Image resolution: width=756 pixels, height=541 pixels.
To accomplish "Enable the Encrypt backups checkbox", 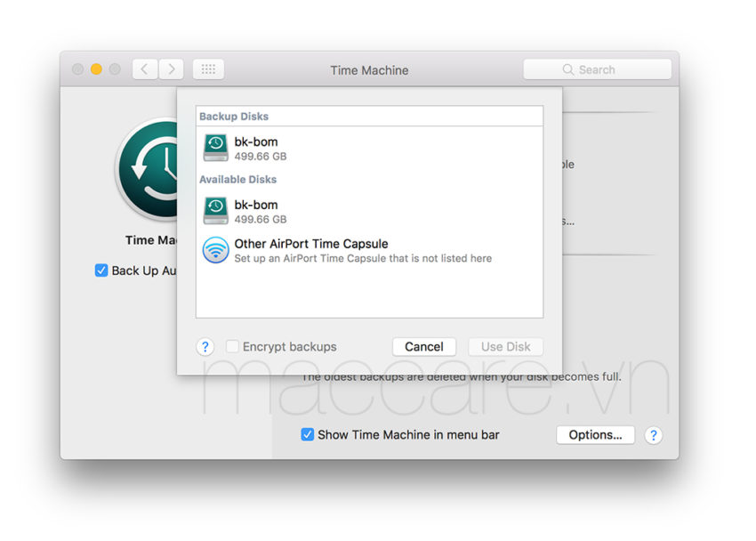I will pyautogui.click(x=232, y=346).
